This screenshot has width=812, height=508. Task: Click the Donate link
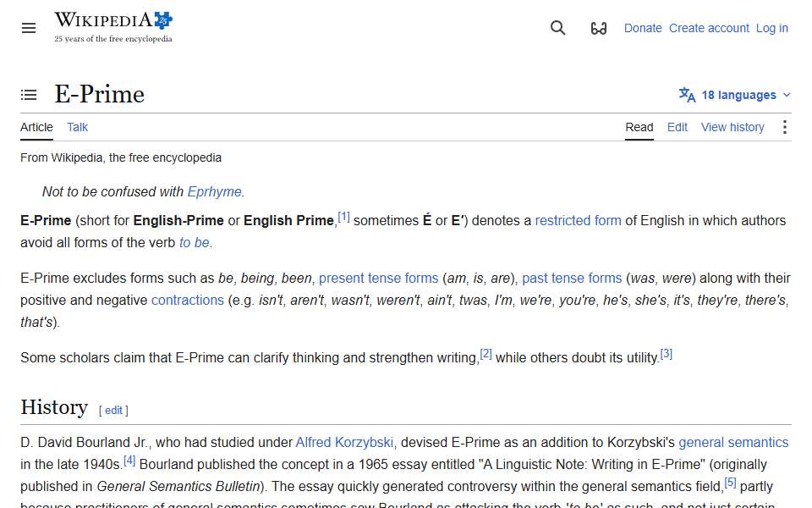(x=643, y=28)
